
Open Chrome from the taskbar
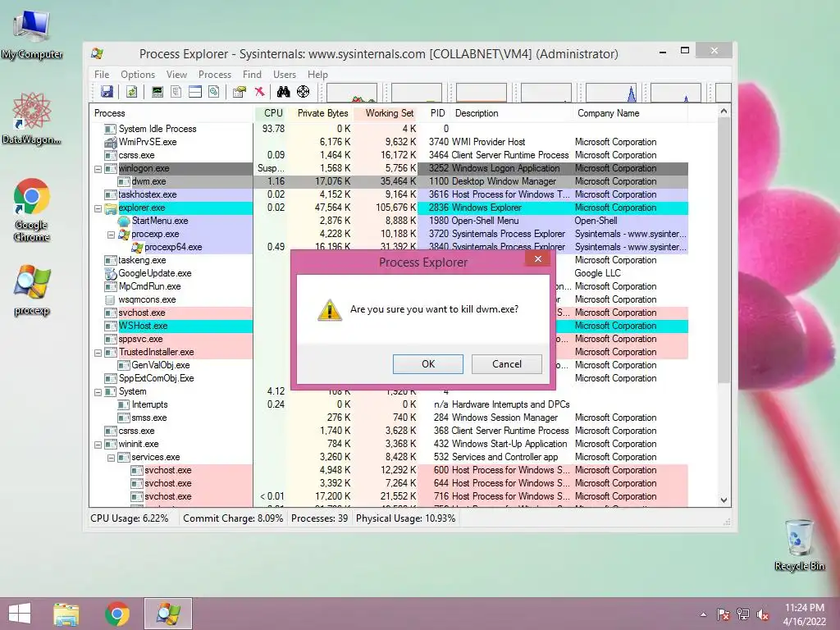pos(116,614)
